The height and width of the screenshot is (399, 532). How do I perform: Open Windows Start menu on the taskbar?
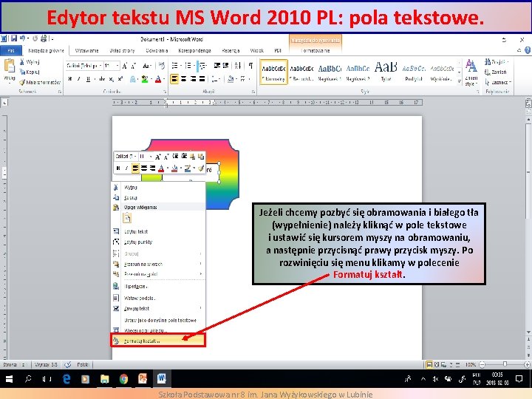[9, 378]
